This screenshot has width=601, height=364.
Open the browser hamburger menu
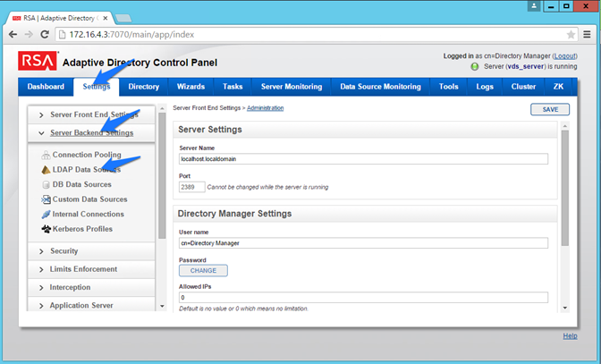coord(587,35)
